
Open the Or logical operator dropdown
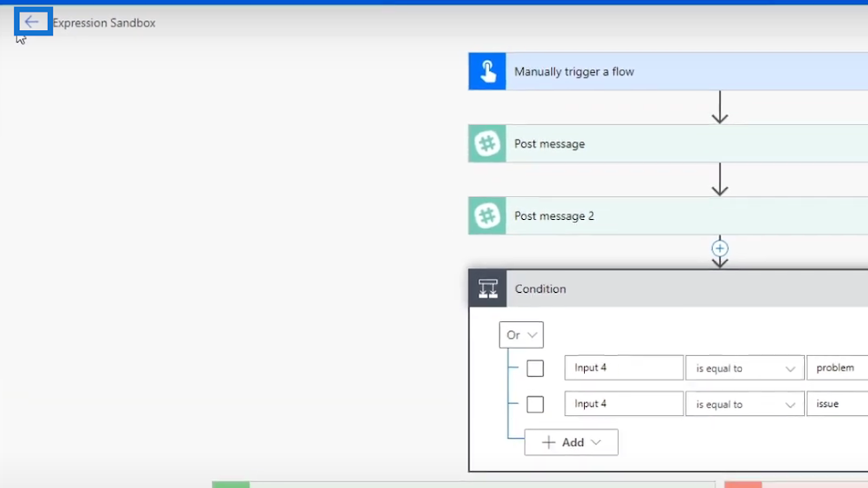coord(521,335)
